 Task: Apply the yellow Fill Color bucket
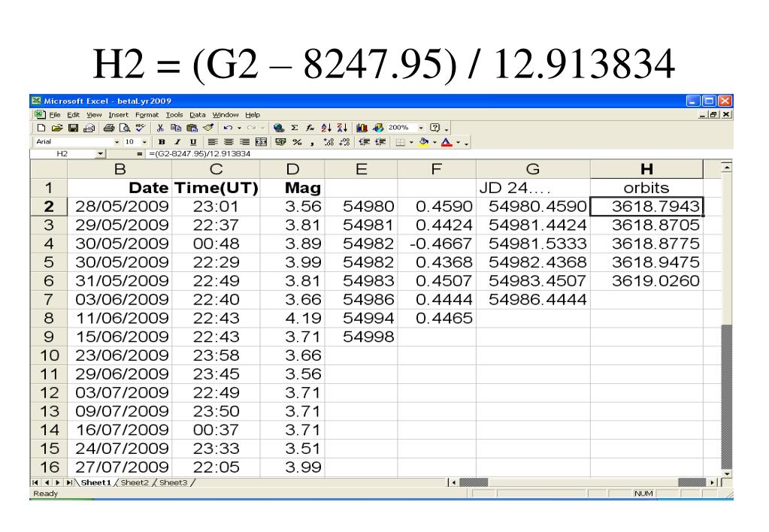click(x=424, y=142)
